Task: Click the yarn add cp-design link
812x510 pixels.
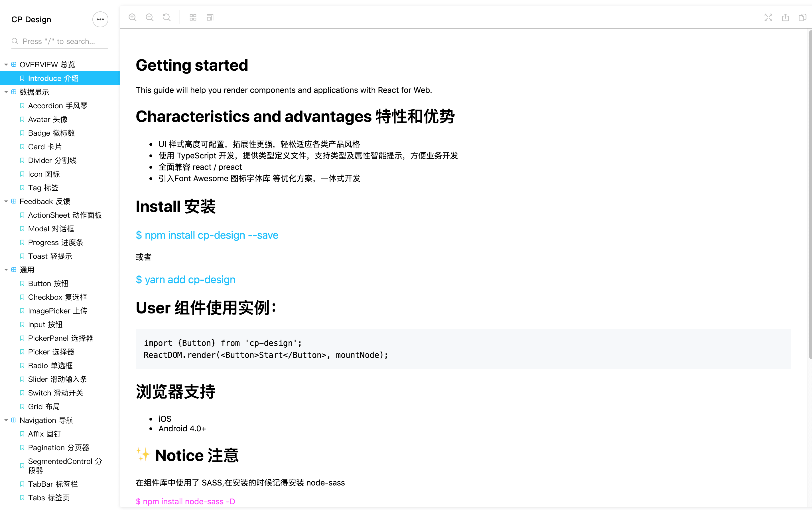Action: (185, 280)
